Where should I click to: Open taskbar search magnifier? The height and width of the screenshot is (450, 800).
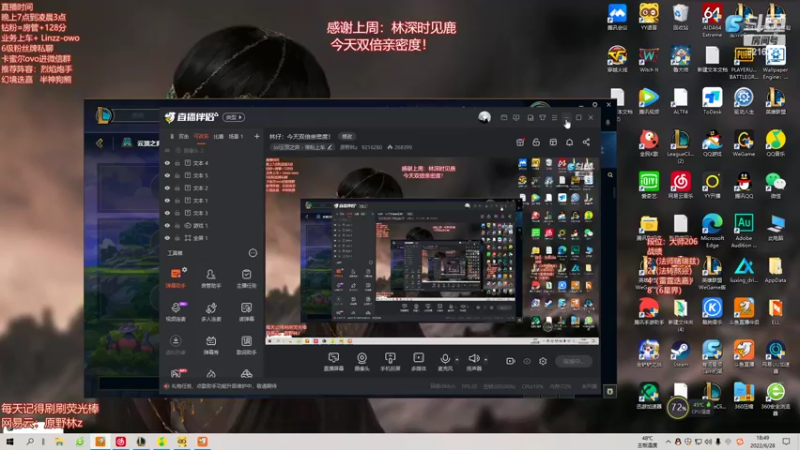tap(30, 442)
